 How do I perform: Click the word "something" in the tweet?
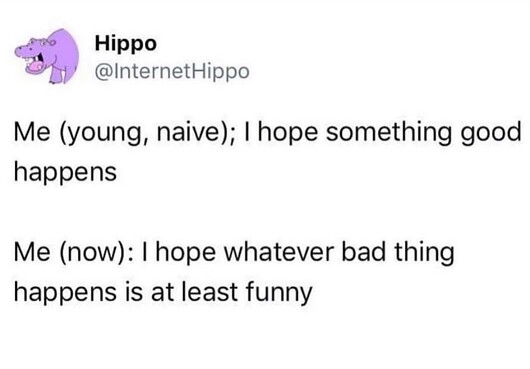point(389,133)
